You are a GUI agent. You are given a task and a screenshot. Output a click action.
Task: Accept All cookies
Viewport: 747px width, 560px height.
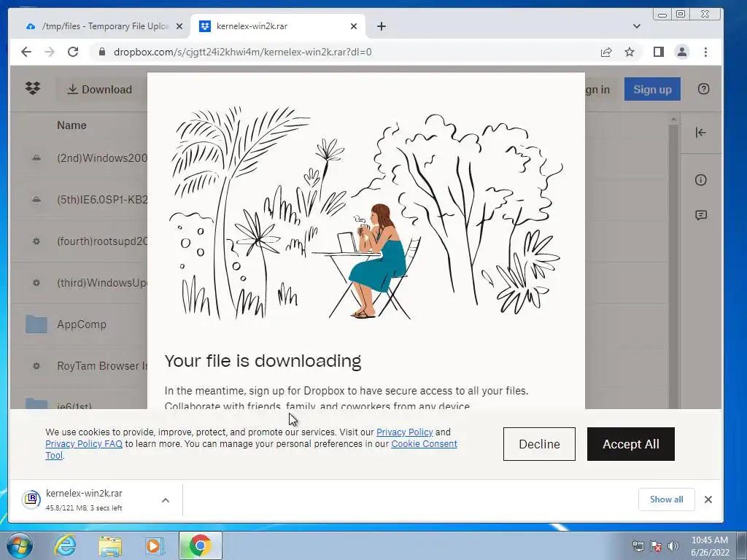click(x=630, y=444)
